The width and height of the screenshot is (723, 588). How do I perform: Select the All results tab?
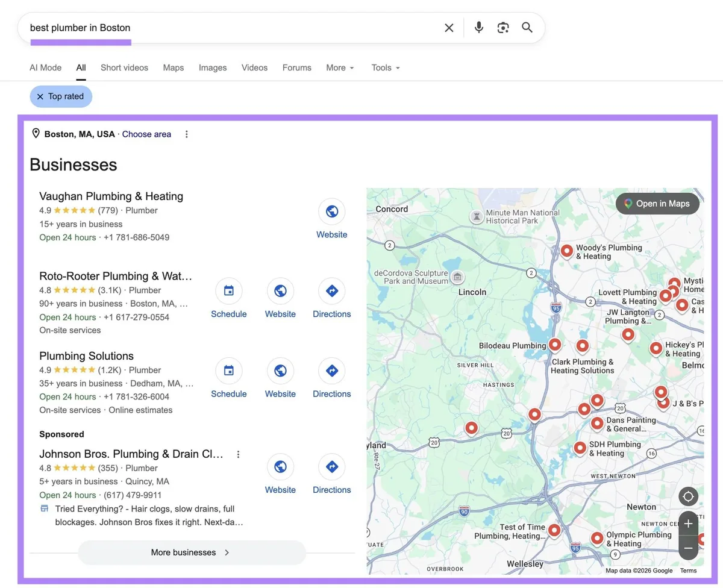pos(81,67)
